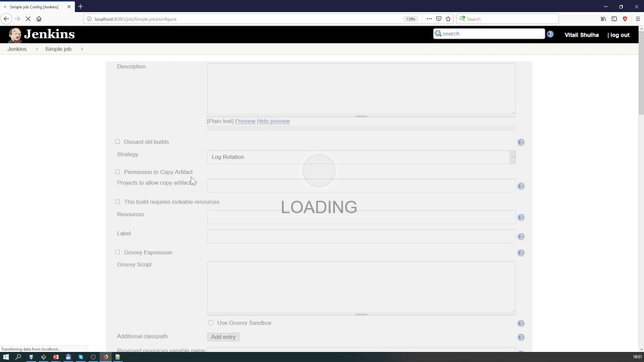Stop page loading with the X button

pyautogui.click(x=28, y=19)
